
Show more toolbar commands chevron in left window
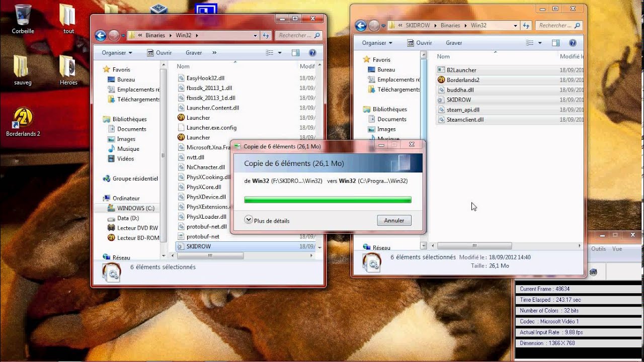(x=214, y=52)
